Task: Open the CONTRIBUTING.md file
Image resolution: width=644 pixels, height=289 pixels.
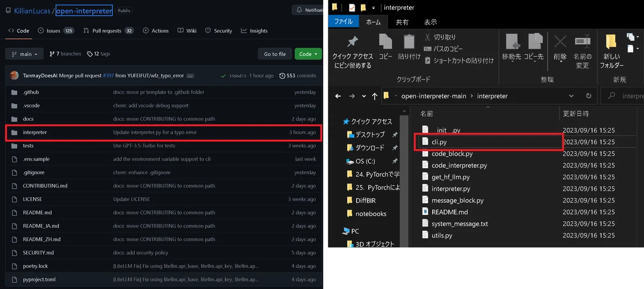Action: tap(45, 186)
